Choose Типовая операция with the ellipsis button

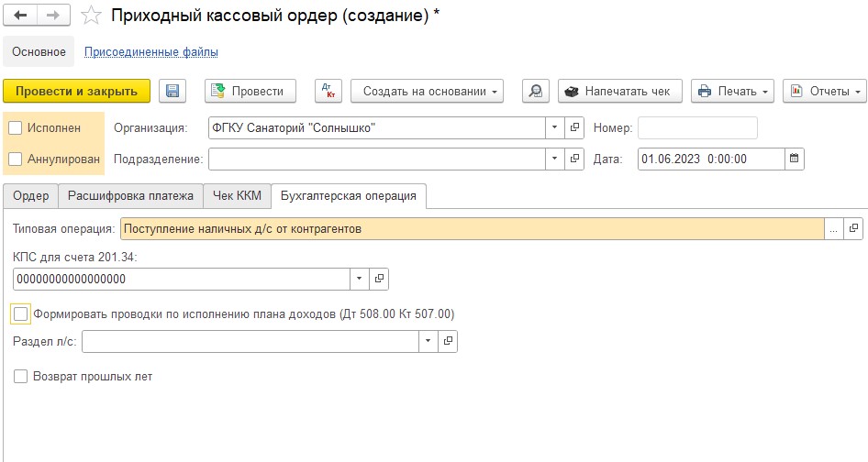pos(834,228)
